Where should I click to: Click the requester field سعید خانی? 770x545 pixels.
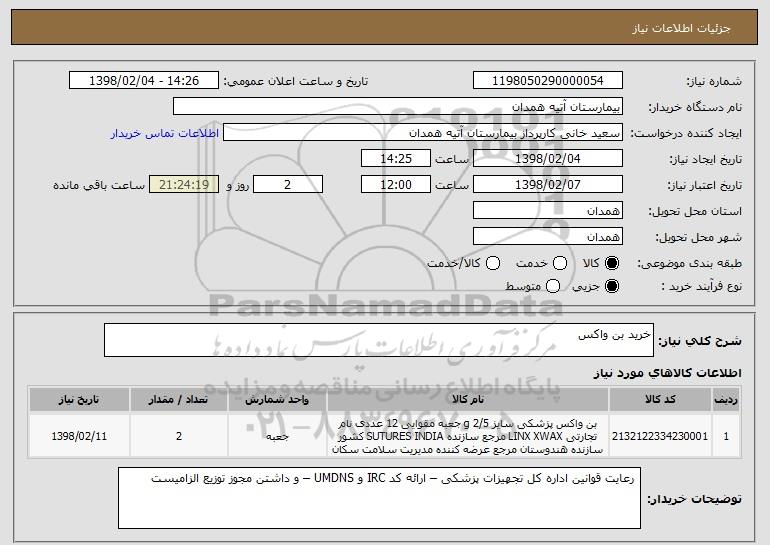point(423,133)
